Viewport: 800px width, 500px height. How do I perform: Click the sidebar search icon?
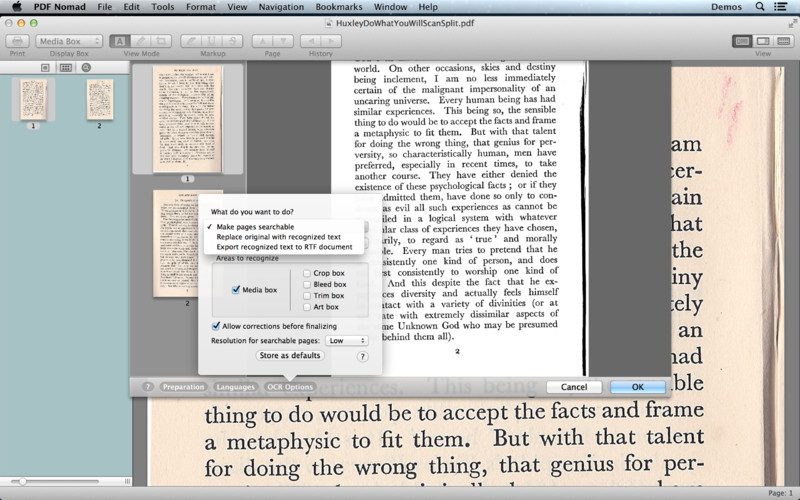tap(87, 67)
